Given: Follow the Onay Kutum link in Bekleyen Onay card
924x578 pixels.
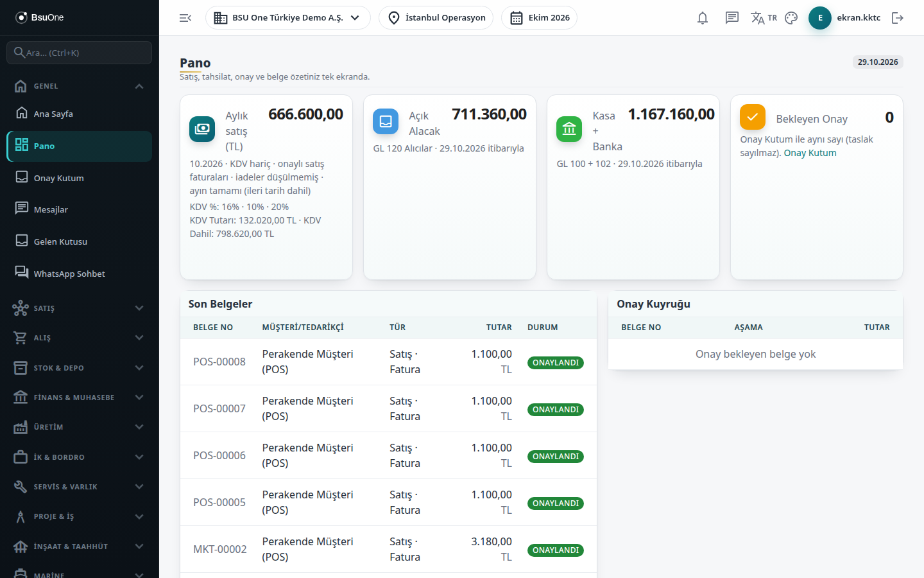Looking at the screenshot, I should pos(810,153).
